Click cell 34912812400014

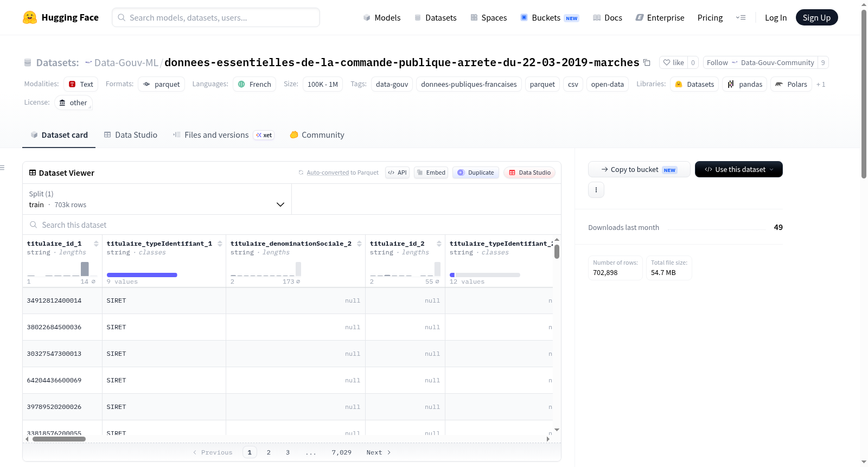62,300
